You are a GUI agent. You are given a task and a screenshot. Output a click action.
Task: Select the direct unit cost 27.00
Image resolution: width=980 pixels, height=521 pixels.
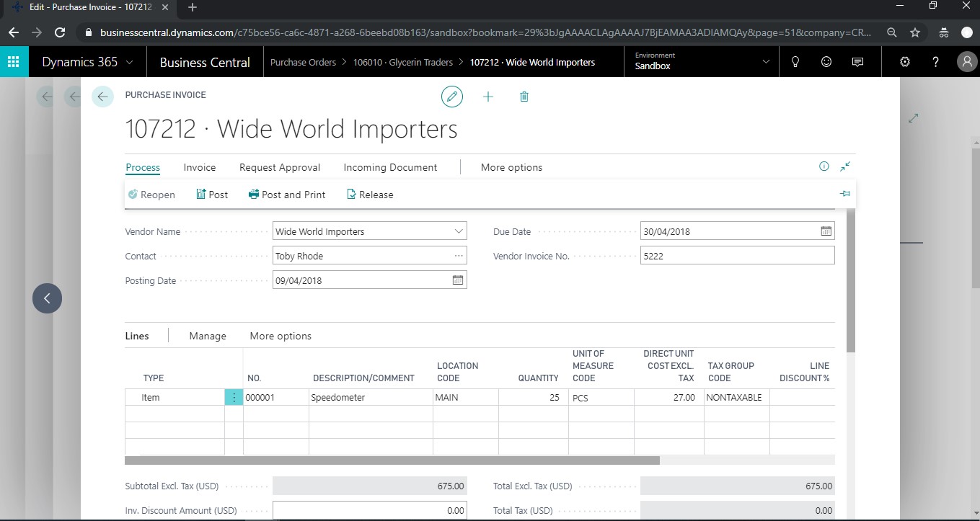[x=669, y=397]
